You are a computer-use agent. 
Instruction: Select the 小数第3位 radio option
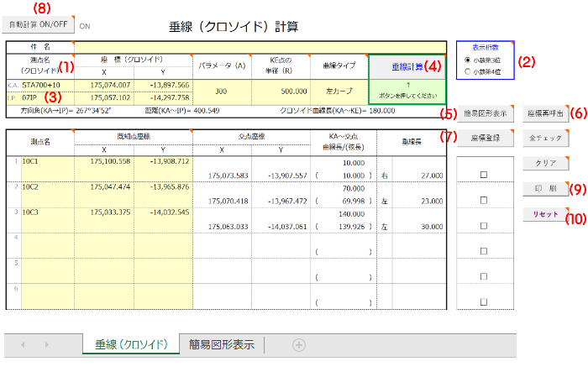(x=468, y=60)
